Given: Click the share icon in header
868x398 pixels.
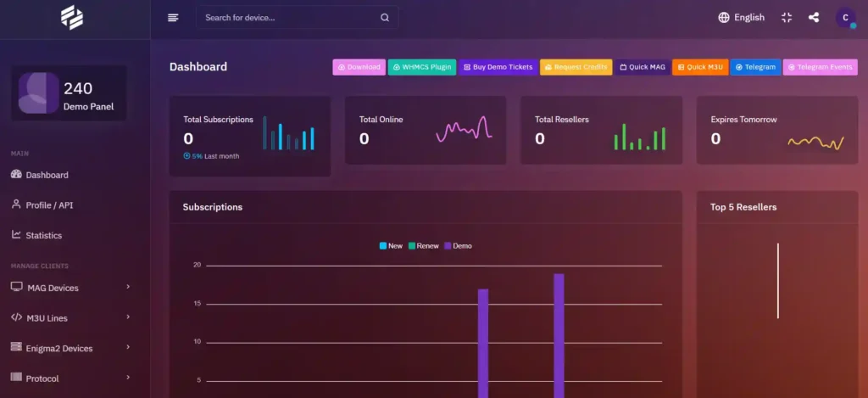Looking at the screenshot, I should point(814,18).
